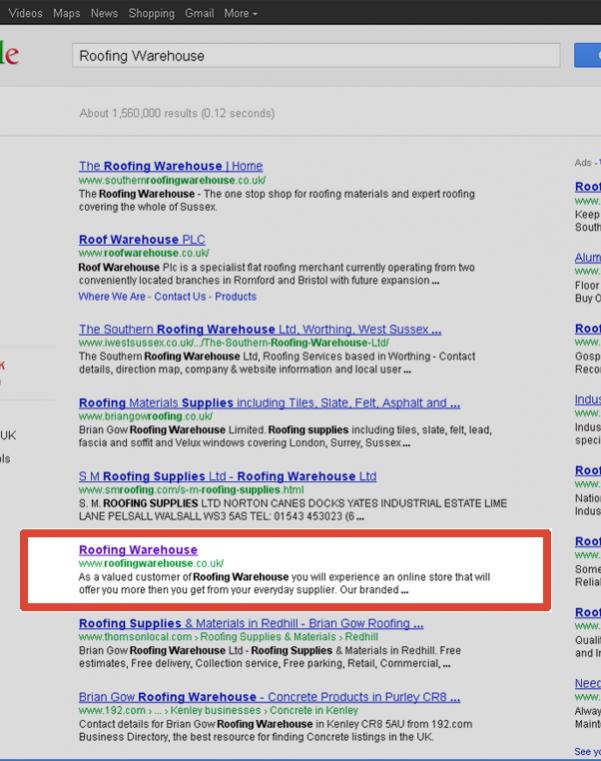This screenshot has height=761, width=601.
Task: Click the 'Products' sitelink under Roof Warehouse
Action: pyautogui.click(x=236, y=297)
